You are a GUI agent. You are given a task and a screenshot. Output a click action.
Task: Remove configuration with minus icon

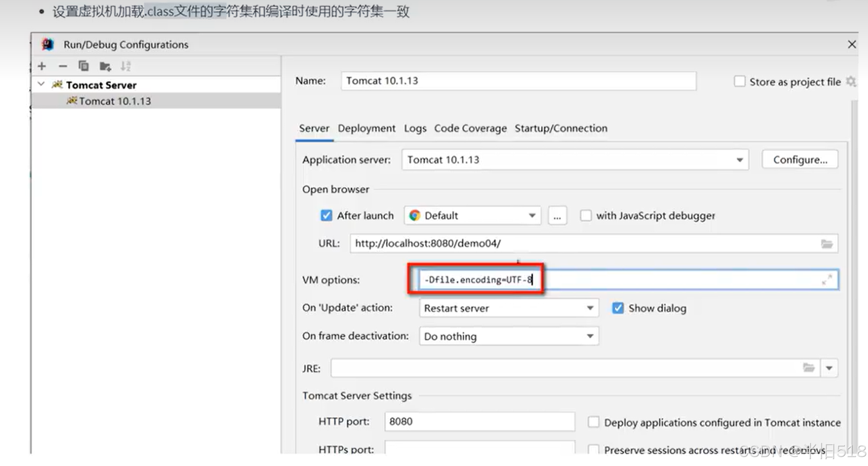coord(63,66)
